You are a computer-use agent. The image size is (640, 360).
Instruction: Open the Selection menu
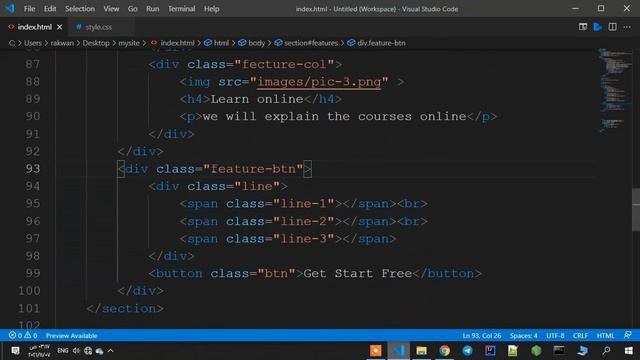(x=80, y=9)
